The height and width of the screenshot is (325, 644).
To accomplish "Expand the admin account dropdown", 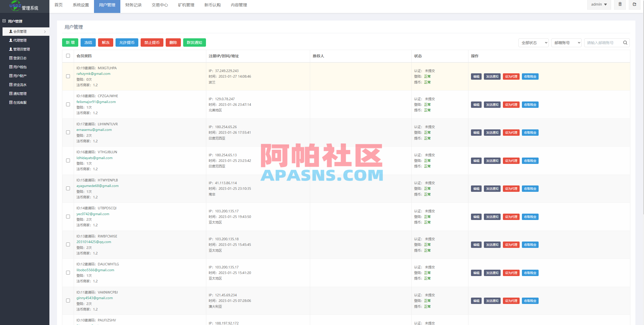I will click(599, 4).
